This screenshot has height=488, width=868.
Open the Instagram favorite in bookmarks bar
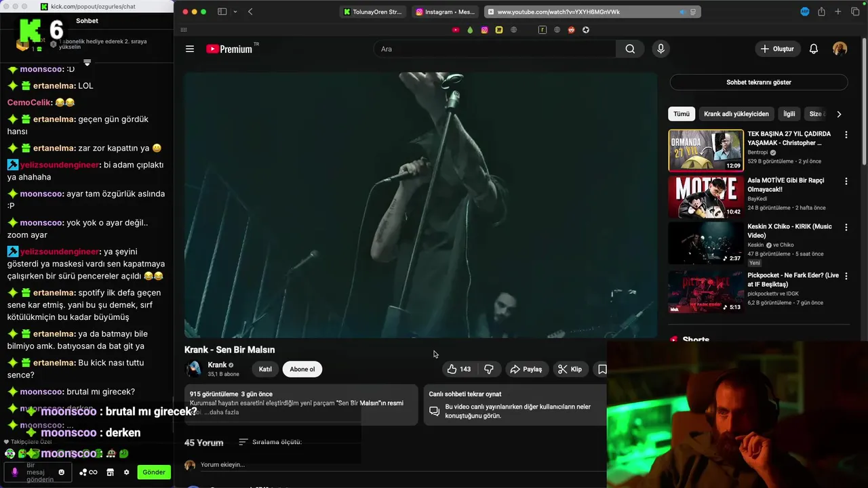pyautogui.click(x=484, y=30)
